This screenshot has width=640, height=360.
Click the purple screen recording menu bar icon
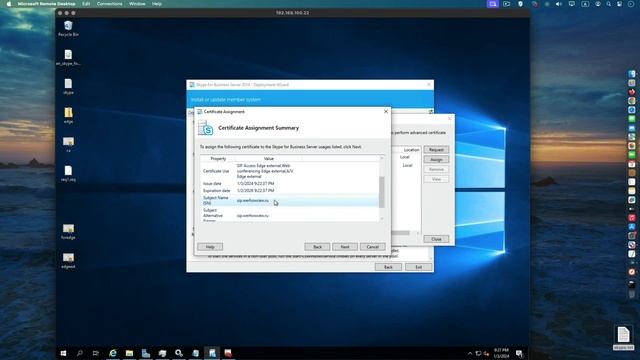(x=493, y=4)
